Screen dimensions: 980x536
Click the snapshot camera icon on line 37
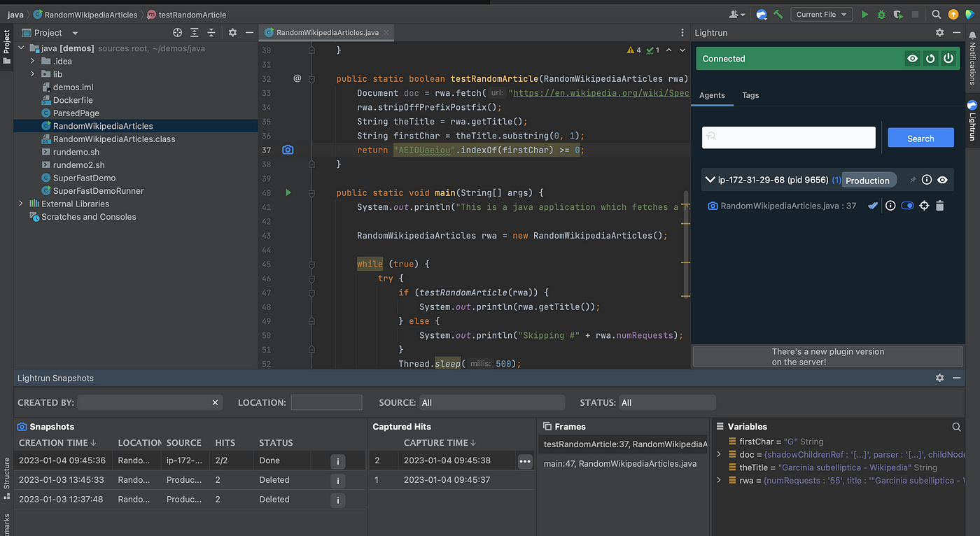288,150
